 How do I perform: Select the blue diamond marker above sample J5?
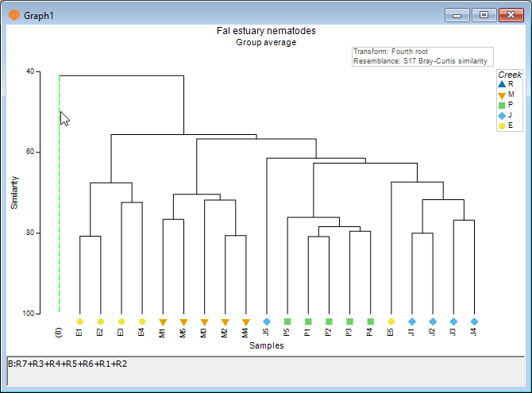point(267,322)
